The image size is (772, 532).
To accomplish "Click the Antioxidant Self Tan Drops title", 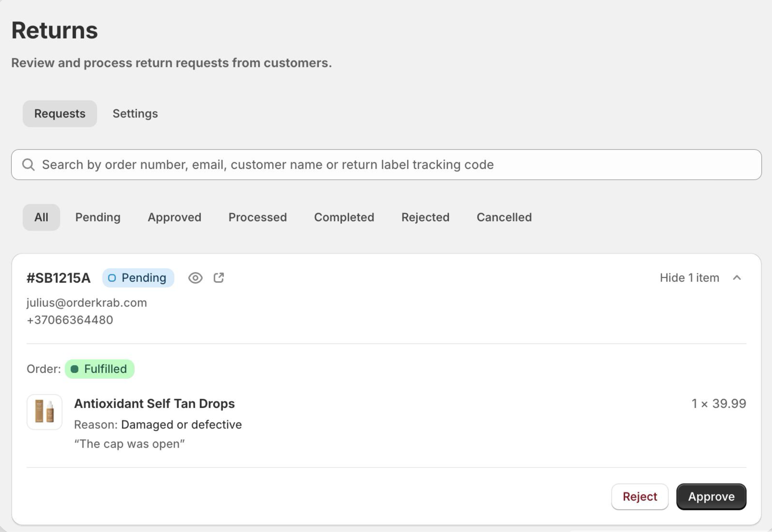I will click(154, 403).
